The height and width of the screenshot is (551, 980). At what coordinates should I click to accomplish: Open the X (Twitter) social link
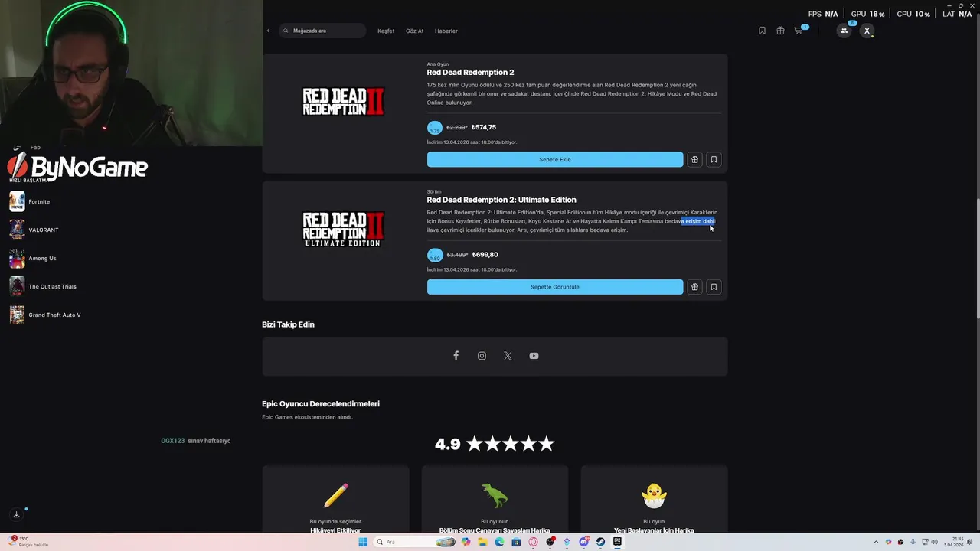[x=508, y=356]
